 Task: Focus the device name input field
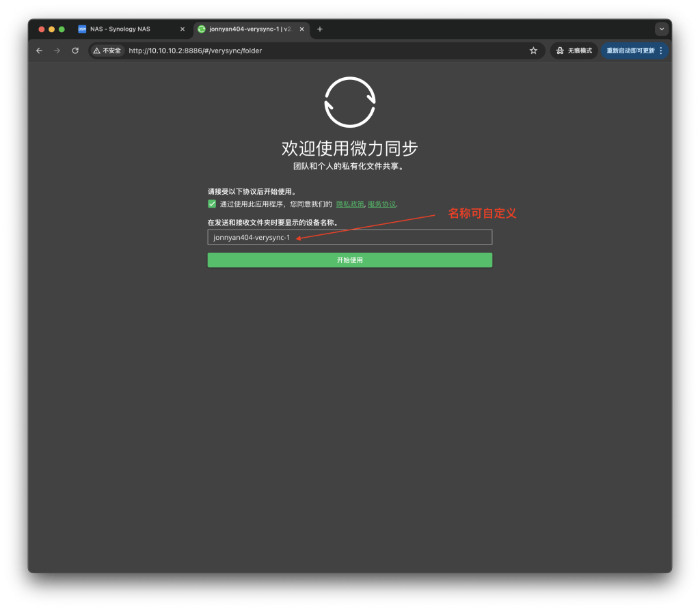[x=350, y=237]
